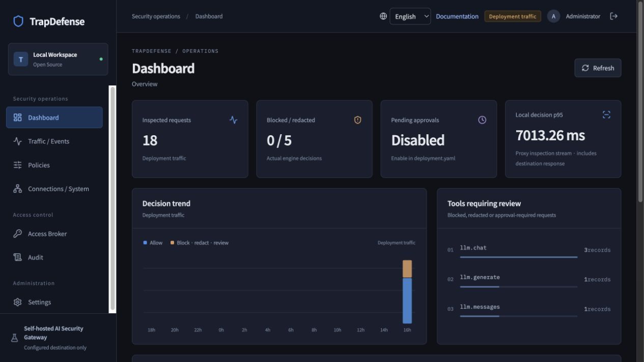
Task: Click the 16h axis label
Action: (x=407, y=330)
